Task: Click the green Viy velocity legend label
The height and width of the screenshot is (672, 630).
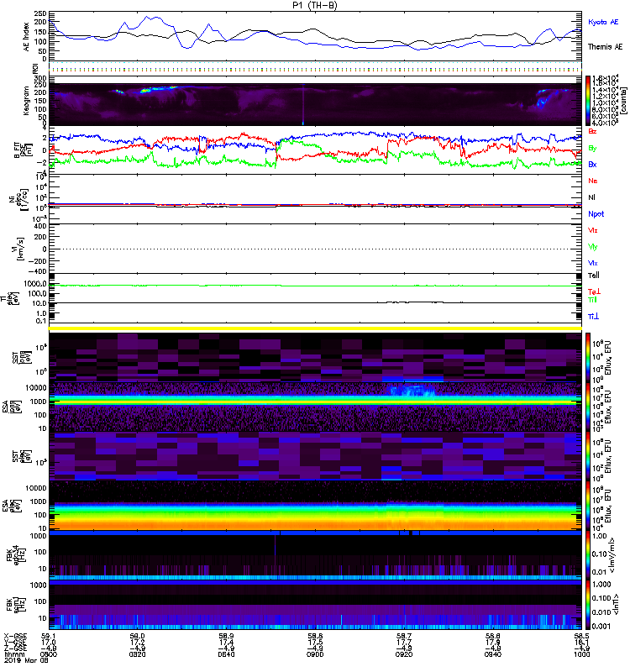Action: tap(593, 247)
